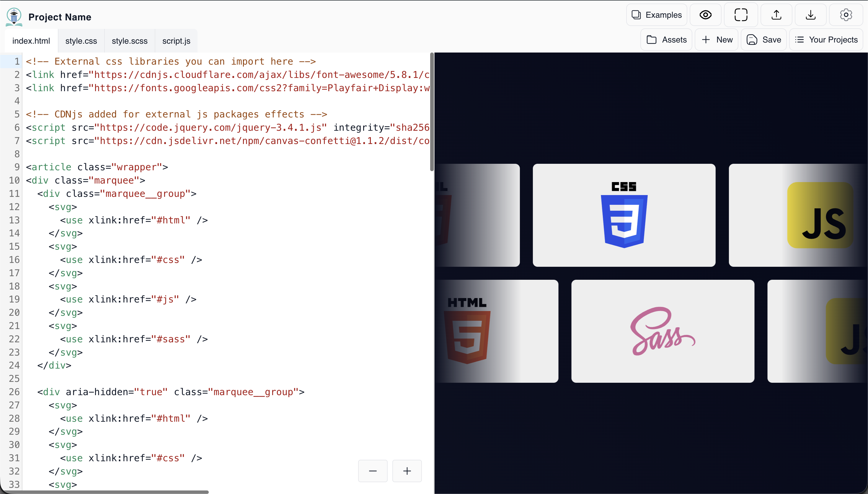The width and height of the screenshot is (868, 494).
Task: Open the Assets folder
Action: 666,40
